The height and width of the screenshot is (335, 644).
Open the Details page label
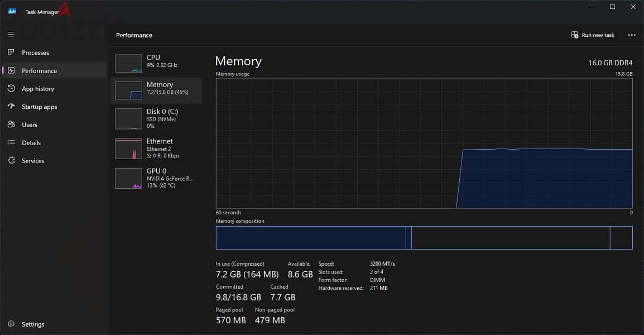pos(31,142)
